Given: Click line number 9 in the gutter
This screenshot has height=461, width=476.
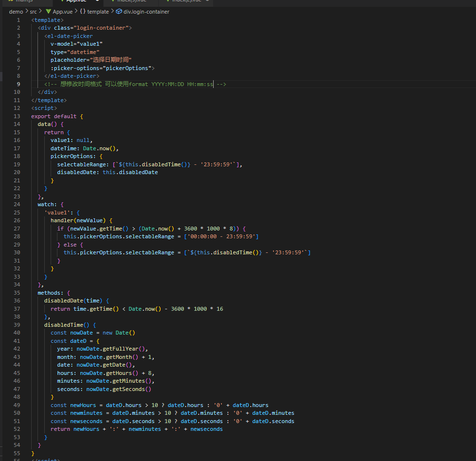Looking at the screenshot, I should (x=18, y=84).
